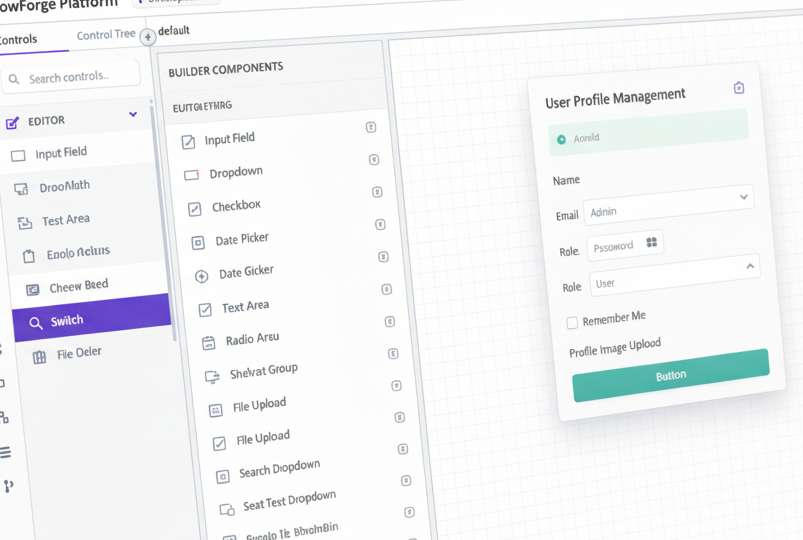Open the Adnin dropdown chevron
Viewport: 803px width, 540px height.
click(744, 197)
